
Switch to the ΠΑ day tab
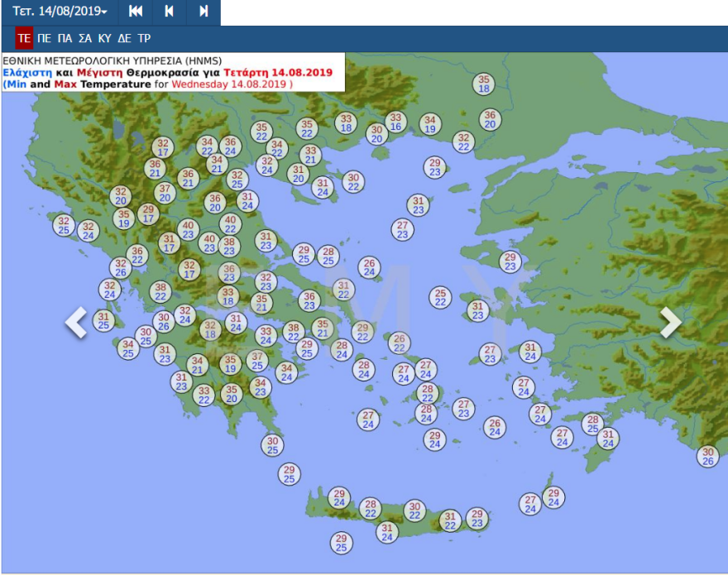[x=65, y=38]
